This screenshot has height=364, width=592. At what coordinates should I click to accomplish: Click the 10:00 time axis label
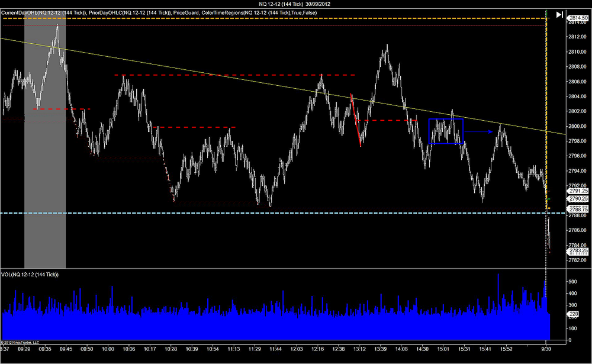pyautogui.click(x=108, y=349)
